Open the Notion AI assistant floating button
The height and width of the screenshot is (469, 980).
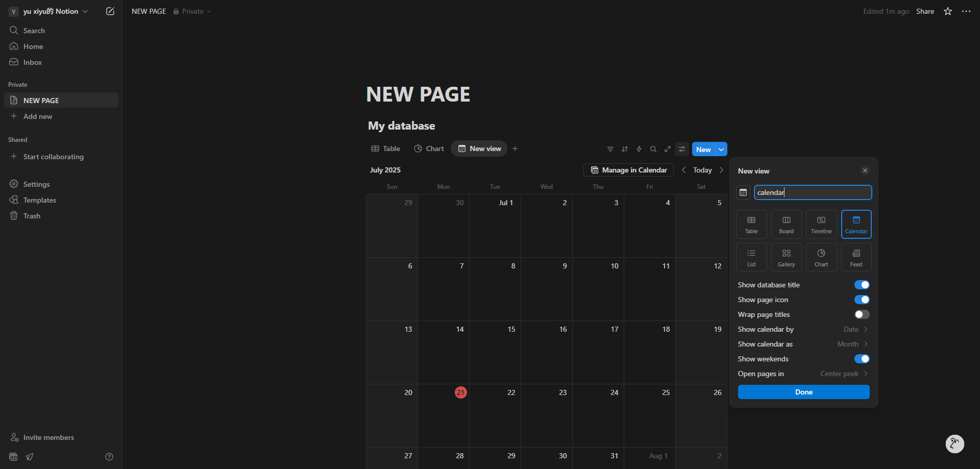pyautogui.click(x=954, y=444)
